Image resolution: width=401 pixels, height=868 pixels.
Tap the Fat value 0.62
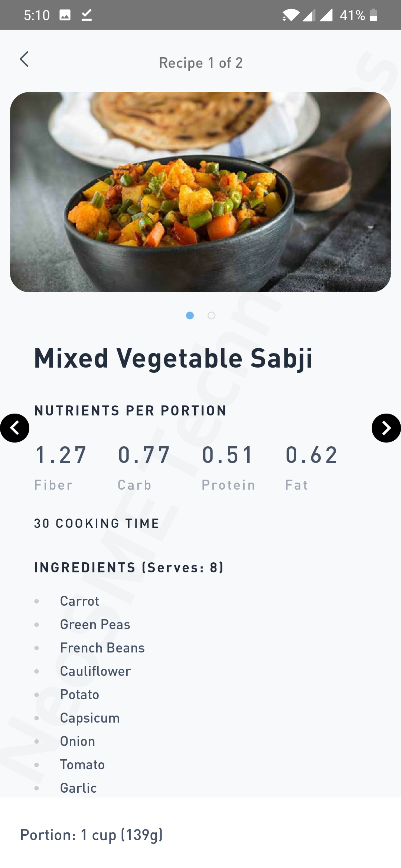pyautogui.click(x=311, y=456)
